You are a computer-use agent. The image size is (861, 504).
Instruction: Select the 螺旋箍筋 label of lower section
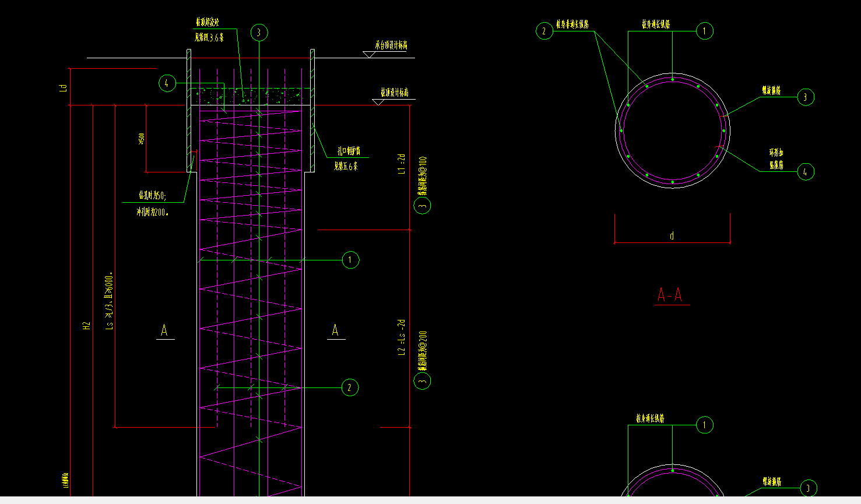[772, 482]
